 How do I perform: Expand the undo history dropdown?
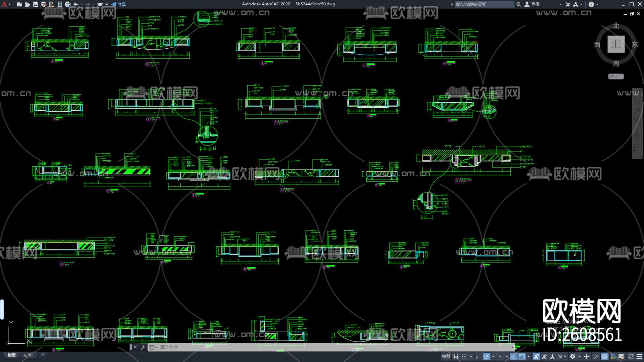click(x=82, y=4)
